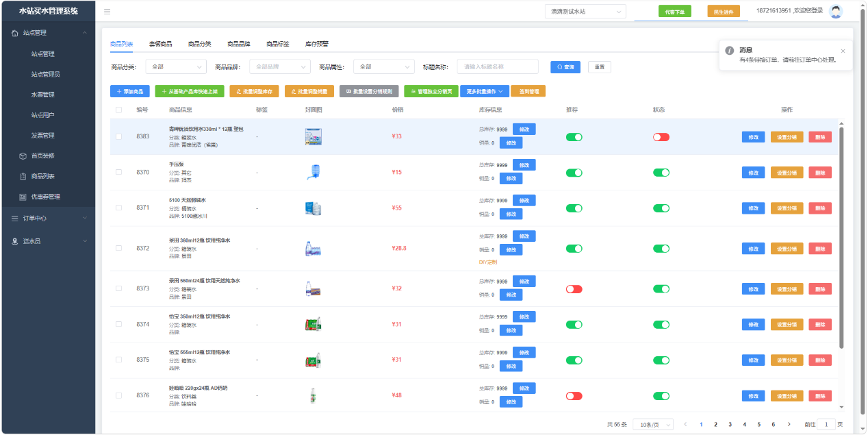Switch to the 商品品牌 tab
Image resolution: width=868 pixels, height=435 pixels.
(x=239, y=44)
